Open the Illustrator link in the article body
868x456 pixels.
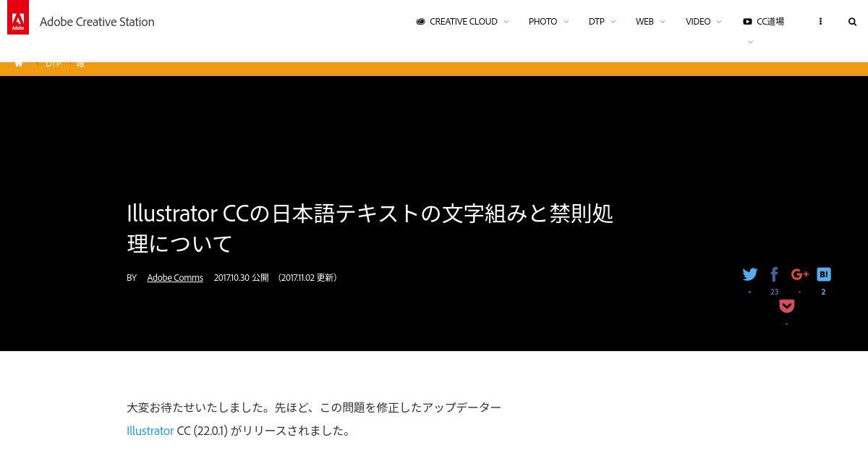tap(150, 431)
